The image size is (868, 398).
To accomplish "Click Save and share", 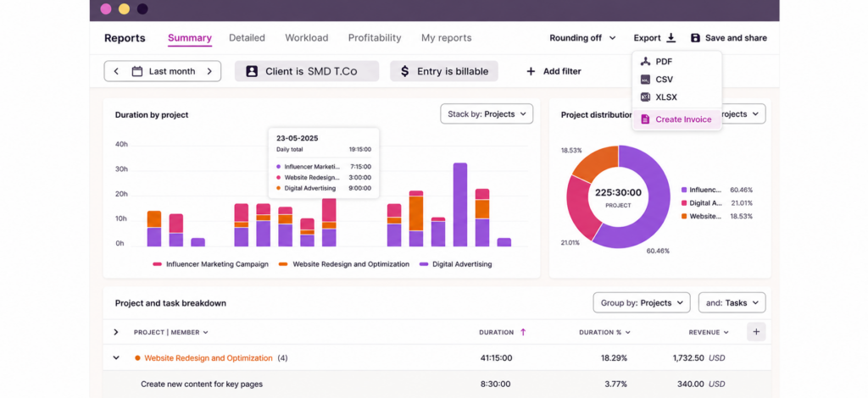I will click(729, 37).
